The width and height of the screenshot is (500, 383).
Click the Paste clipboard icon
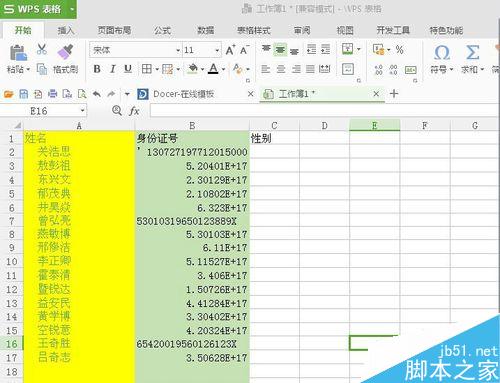pyautogui.click(x=18, y=53)
